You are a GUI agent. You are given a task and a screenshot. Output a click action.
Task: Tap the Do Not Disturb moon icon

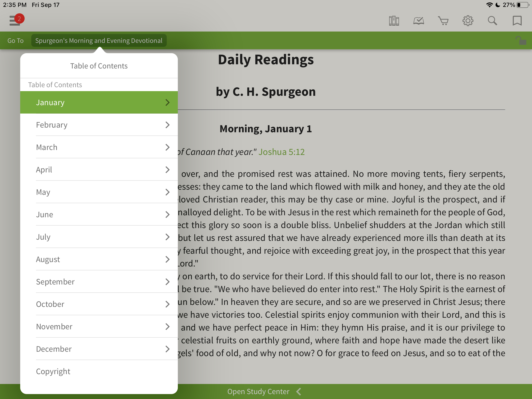(x=498, y=5)
